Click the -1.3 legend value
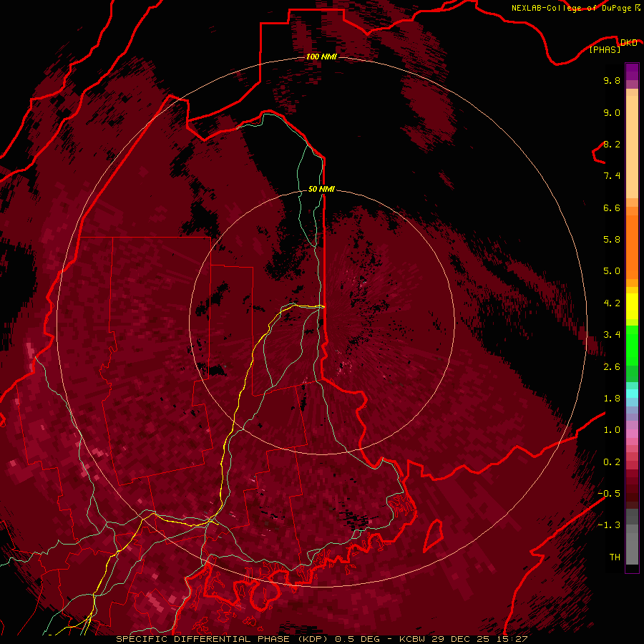 click(x=609, y=525)
